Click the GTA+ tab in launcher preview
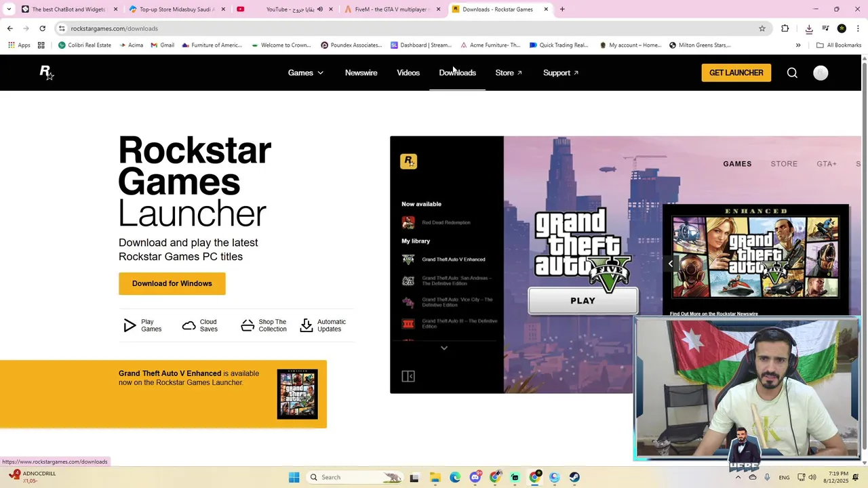This screenshot has height=488, width=868. [x=827, y=164]
